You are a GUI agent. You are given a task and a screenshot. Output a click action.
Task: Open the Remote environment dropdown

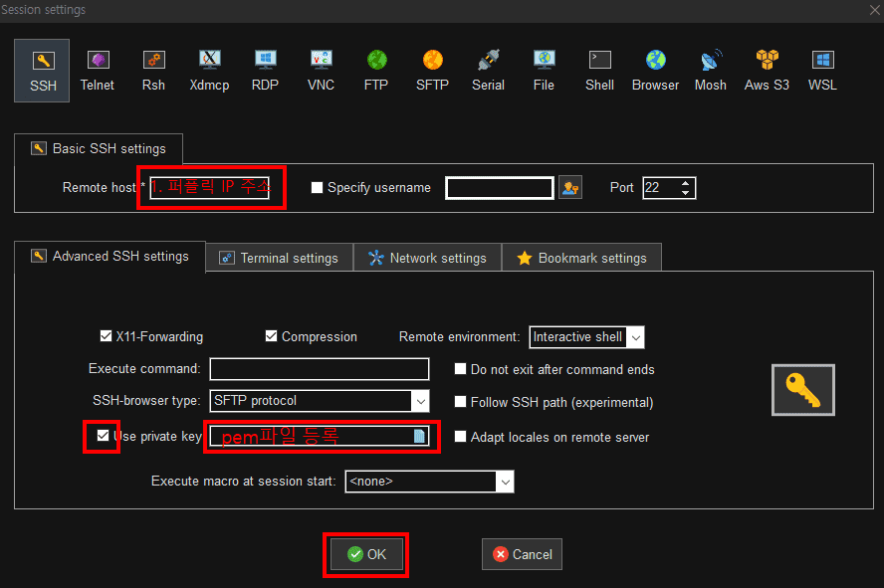point(635,337)
